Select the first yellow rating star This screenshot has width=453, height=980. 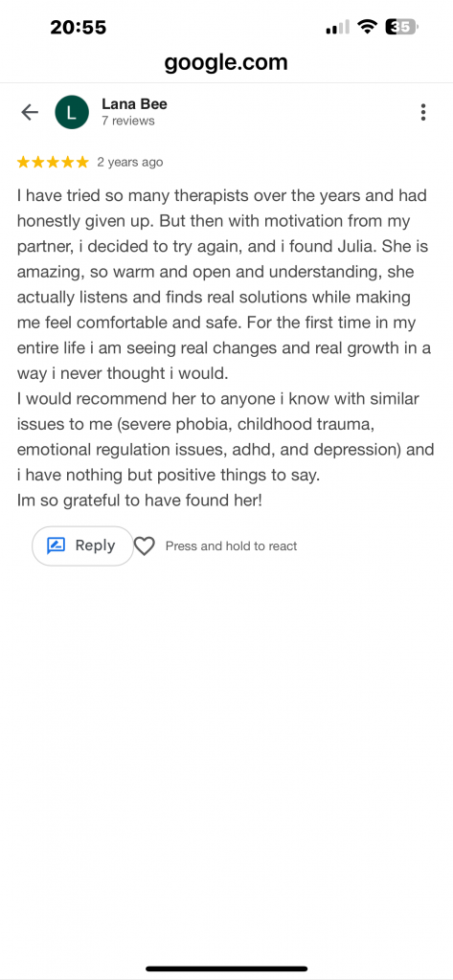click(x=23, y=163)
